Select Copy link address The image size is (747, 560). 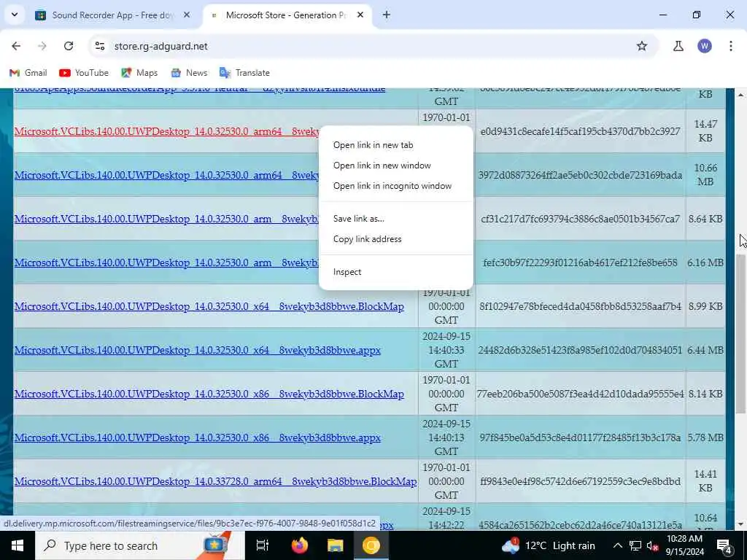pyautogui.click(x=368, y=239)
